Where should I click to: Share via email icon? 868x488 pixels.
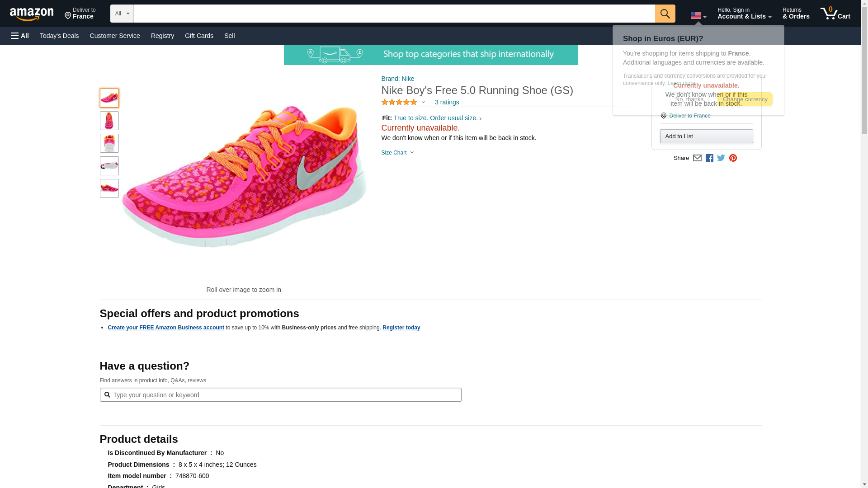tap(697, 158)
